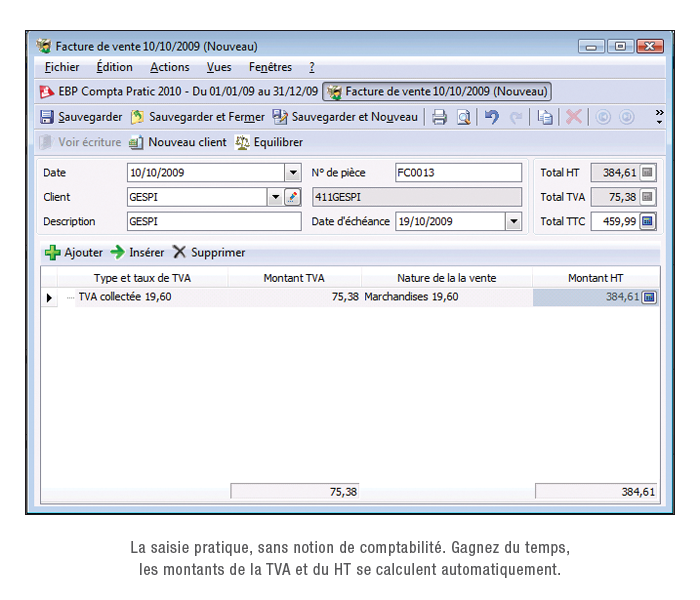The image size is (700, 600).
Task: Click the Description input field
Action: point(213,221)
